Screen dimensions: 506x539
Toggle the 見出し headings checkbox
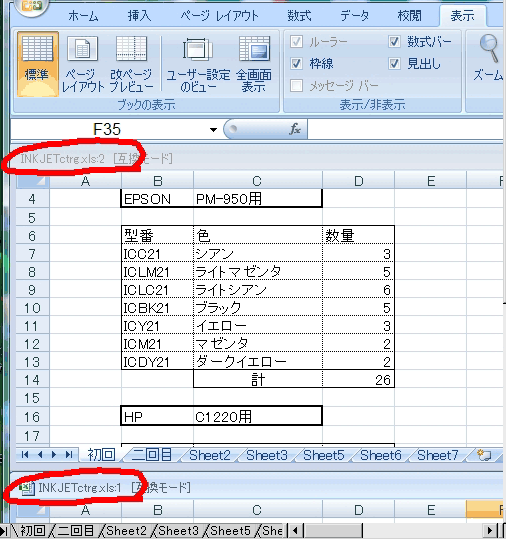pyautogui.click(x=394, y=64)
